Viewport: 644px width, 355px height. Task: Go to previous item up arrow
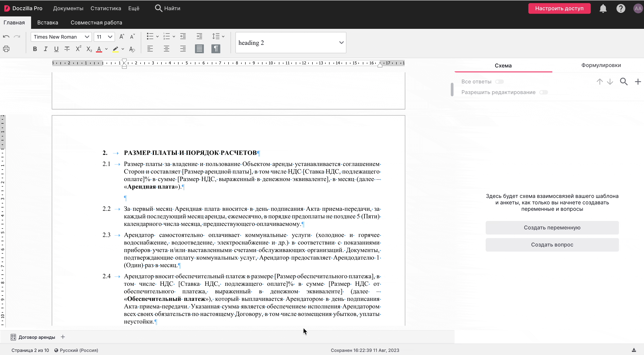pyautogui.click(x=600, y=82)
